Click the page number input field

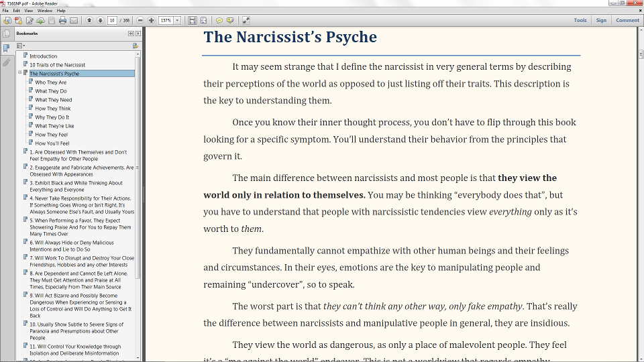[x=112, y=21]
